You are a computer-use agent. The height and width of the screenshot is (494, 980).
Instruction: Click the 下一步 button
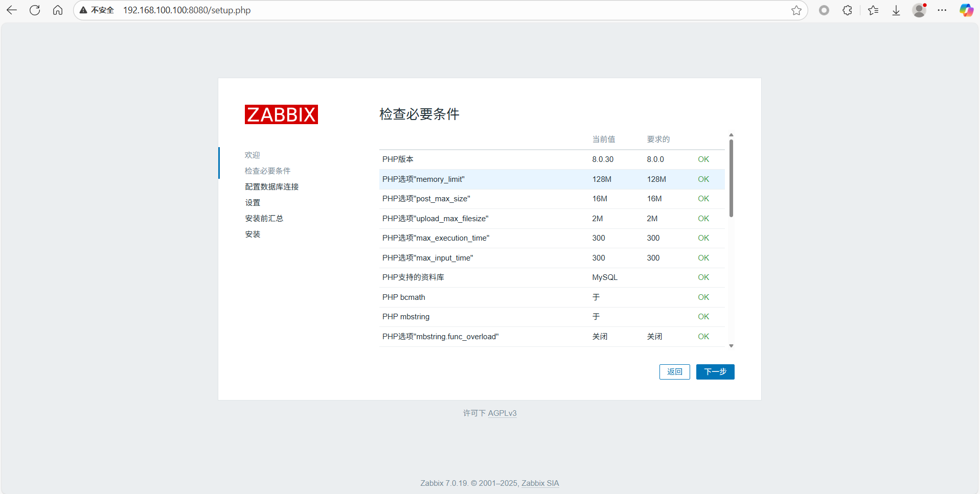pos(715,372)
